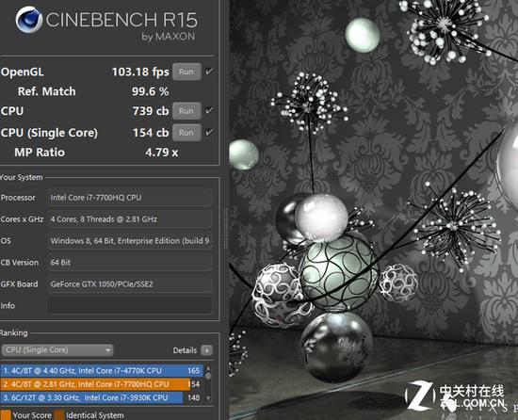
Task: Click the 739 cb CPU score
Action: [151, 111]
